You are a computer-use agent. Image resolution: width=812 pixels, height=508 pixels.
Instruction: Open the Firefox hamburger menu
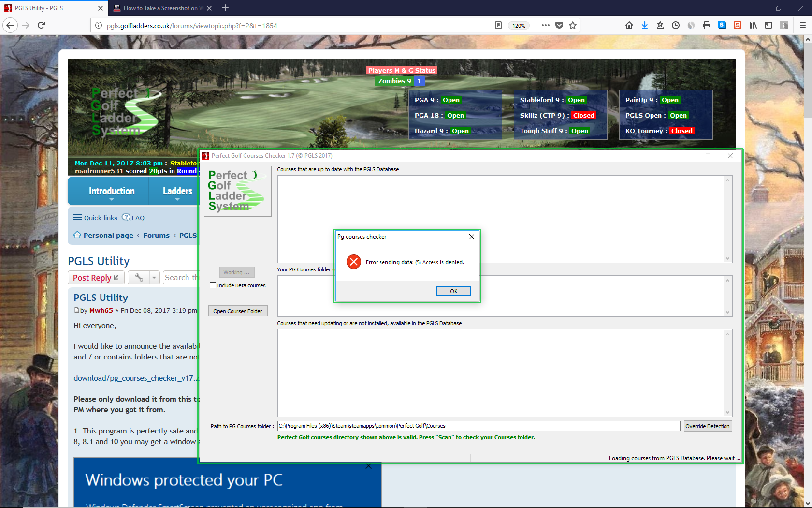coord(802,25)
